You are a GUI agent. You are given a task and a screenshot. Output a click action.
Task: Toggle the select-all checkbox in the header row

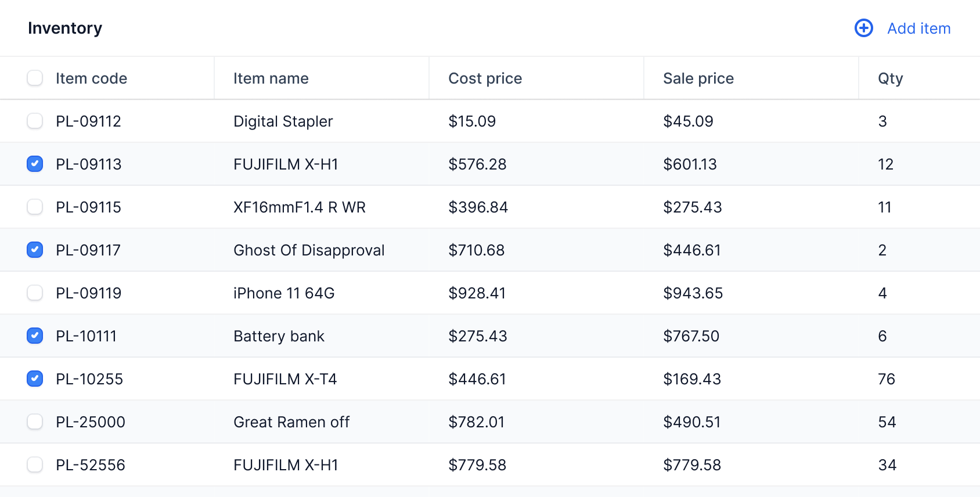tap(35, 78)
